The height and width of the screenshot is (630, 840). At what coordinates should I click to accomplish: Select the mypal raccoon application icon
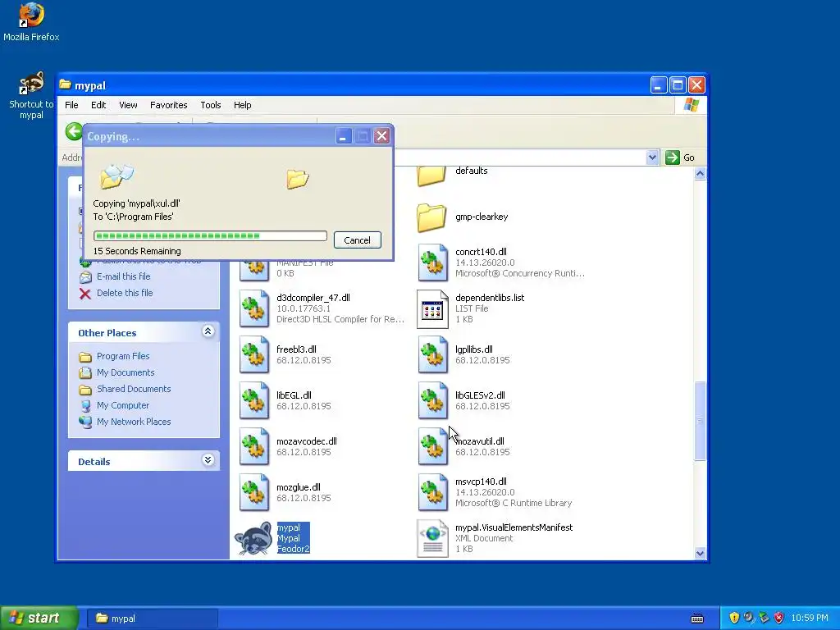(253, 538)
